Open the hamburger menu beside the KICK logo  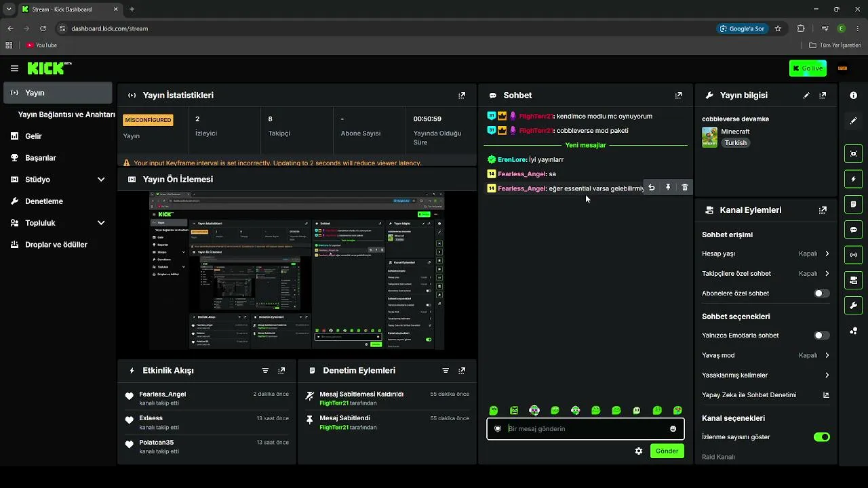(x=14, y=68)
